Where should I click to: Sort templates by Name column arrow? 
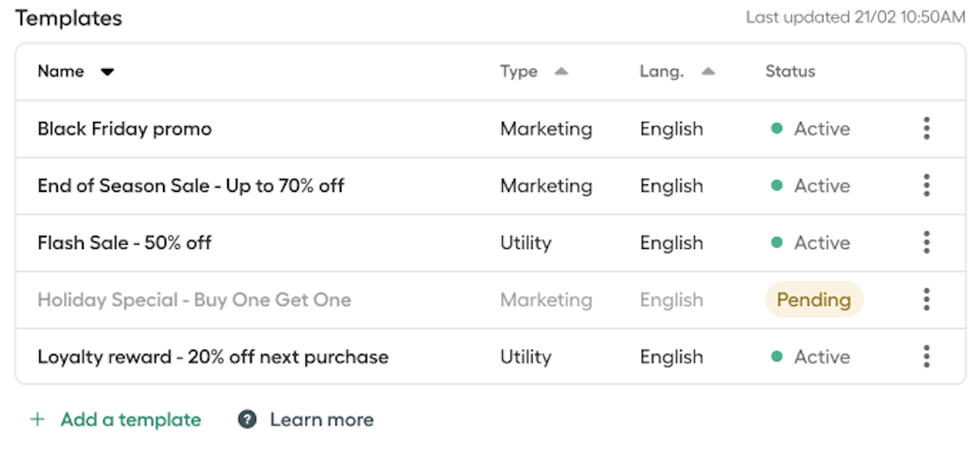tap(108, 72)
